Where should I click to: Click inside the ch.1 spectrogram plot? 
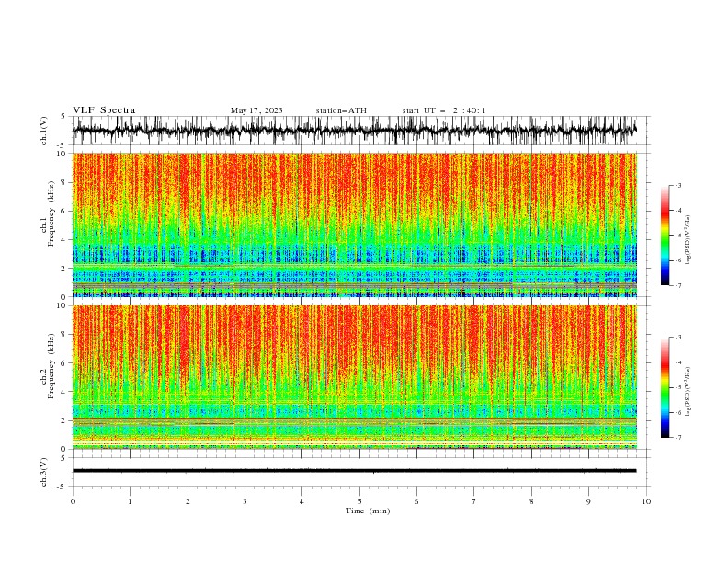click(355, 224)
